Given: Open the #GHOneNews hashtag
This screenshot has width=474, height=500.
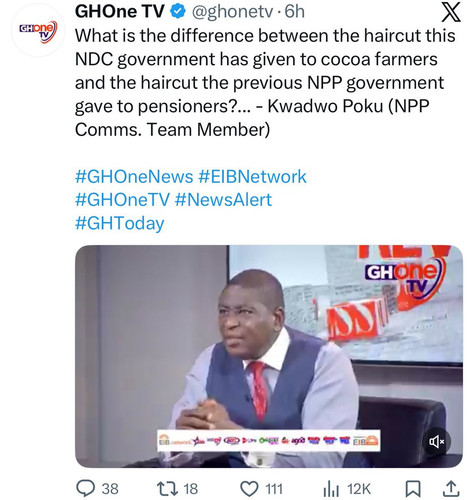Looking at the screenshot, I should pos(134,176).
